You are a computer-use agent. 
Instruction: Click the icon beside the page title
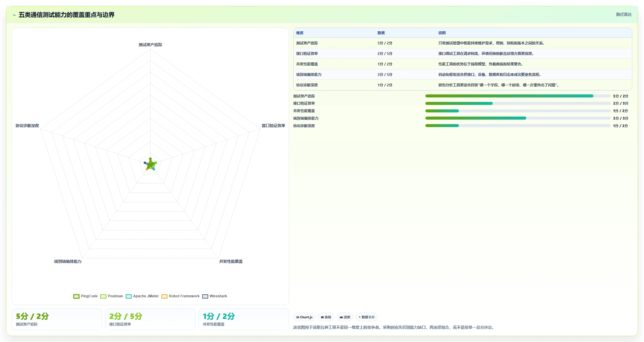tap(14, 15)
